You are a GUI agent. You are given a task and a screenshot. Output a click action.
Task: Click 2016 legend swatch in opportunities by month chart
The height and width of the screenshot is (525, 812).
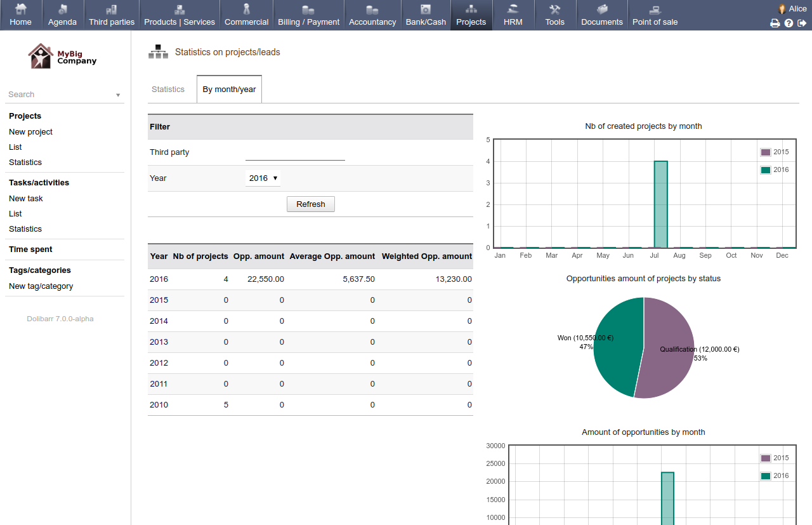[x=766, y=476]
